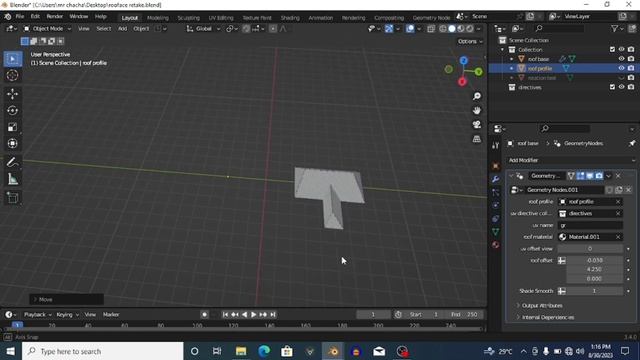The image size is (640, 360).
Task: Open the File menu
Action: point(20,17)
